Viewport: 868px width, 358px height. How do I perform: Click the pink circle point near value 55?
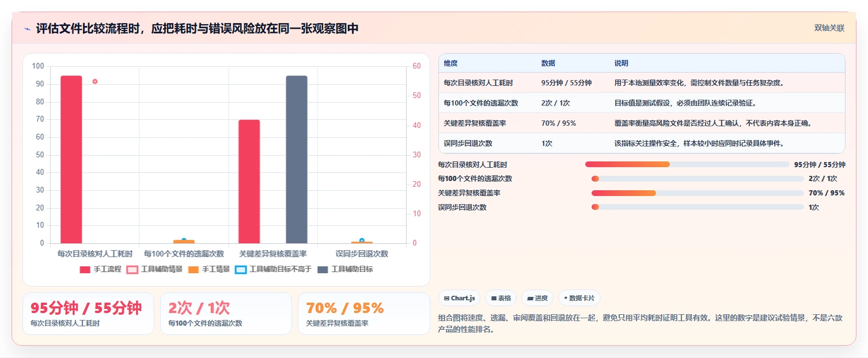pyautogui.click(x=95, y=81)
